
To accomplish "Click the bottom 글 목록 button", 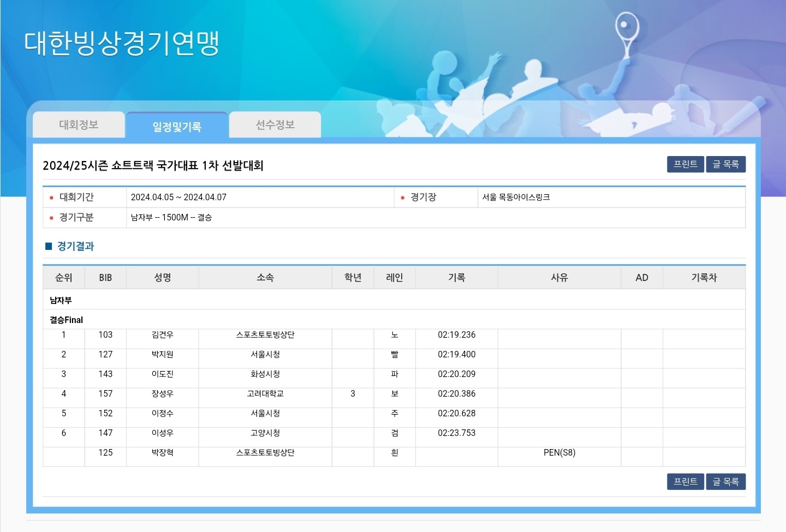I will (725, 482).
